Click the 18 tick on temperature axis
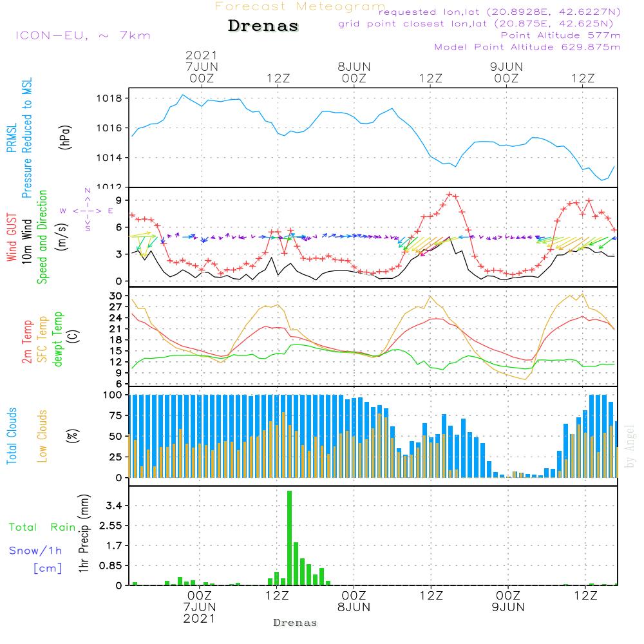This screenshot has width=644, height=644. (115, 339)
